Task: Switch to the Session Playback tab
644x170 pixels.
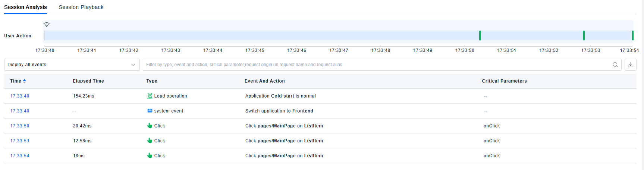Action: point(81,7)
